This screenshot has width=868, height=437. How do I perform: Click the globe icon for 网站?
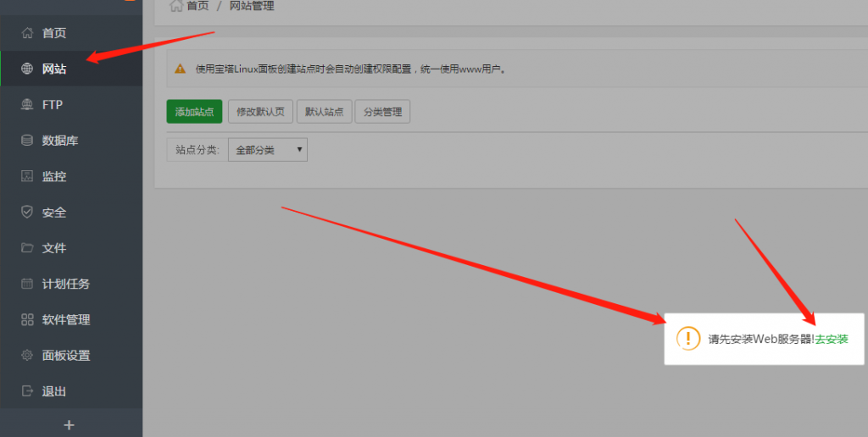click(27, 69)
